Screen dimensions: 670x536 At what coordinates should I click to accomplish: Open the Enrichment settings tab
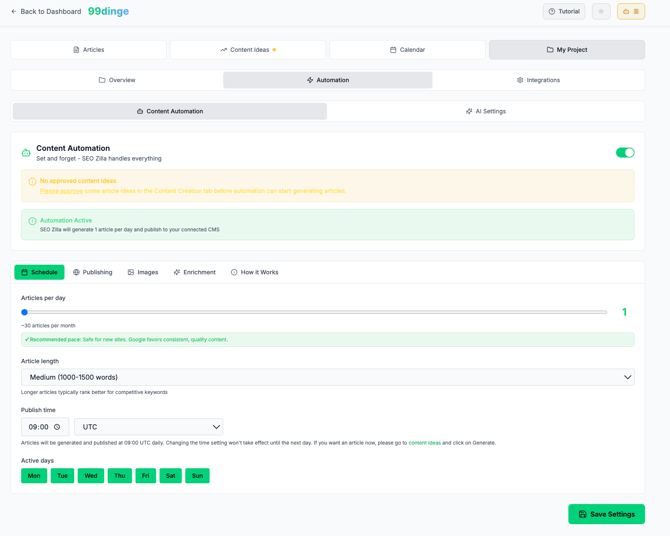coord(194,272)
